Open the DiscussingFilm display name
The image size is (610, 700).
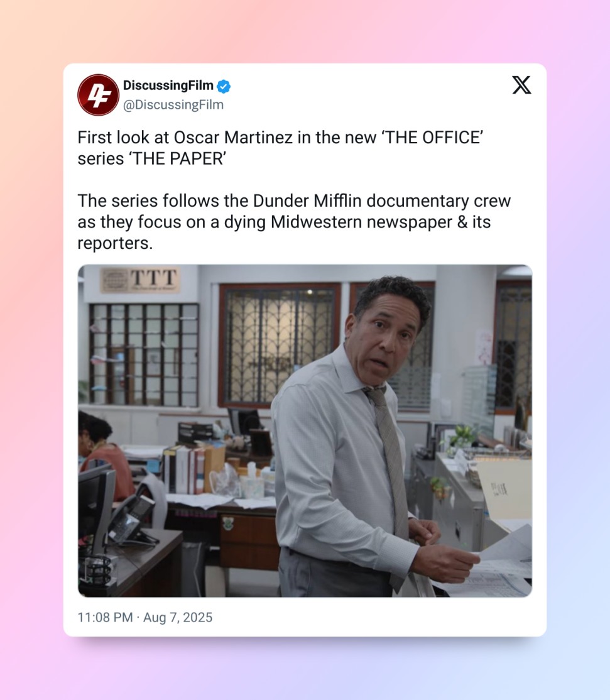coord(168,85)
